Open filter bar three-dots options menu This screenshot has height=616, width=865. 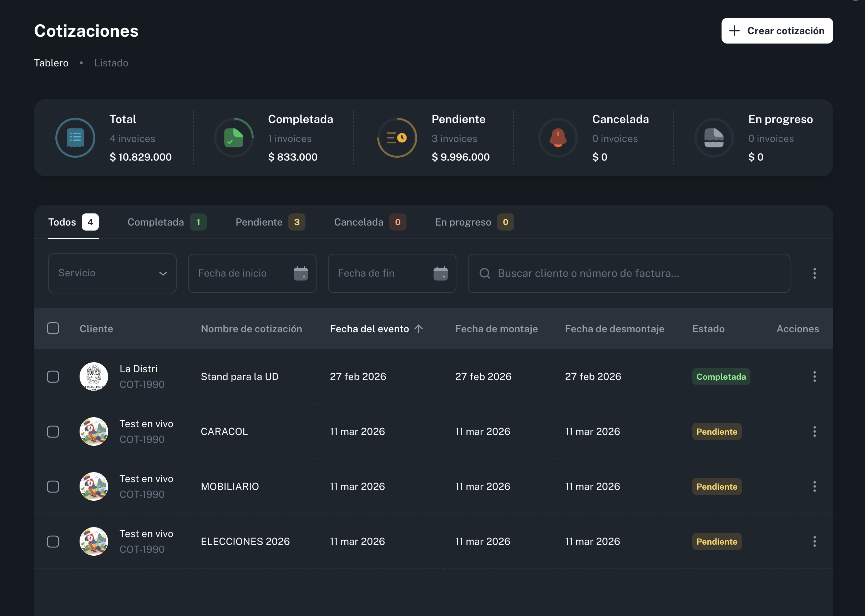click(814, 273)
